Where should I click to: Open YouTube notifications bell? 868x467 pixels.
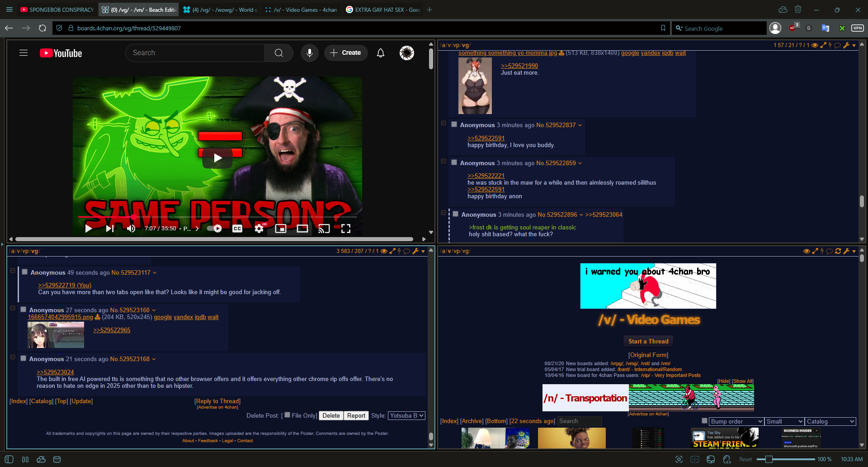coord(381,53)
